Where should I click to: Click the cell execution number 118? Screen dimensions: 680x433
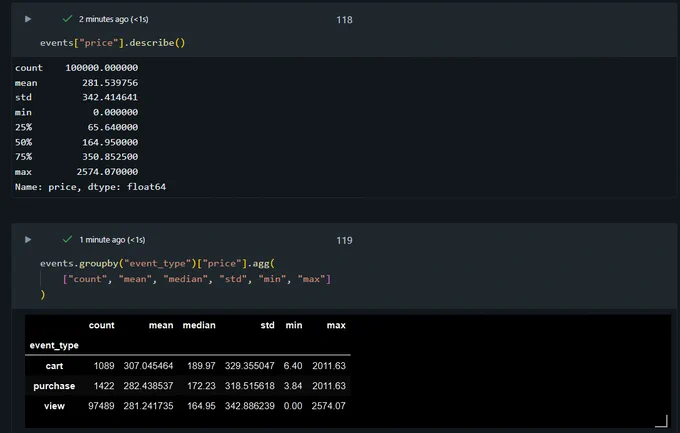[344, 20]
